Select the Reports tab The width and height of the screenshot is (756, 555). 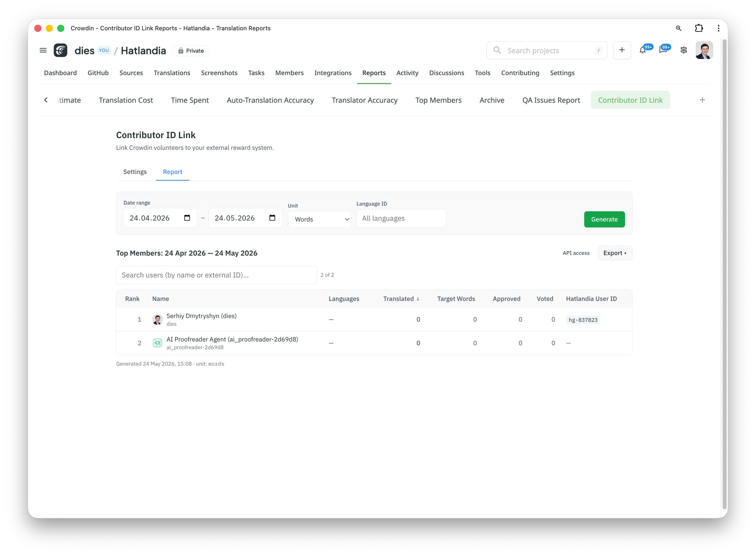(374, 73)
